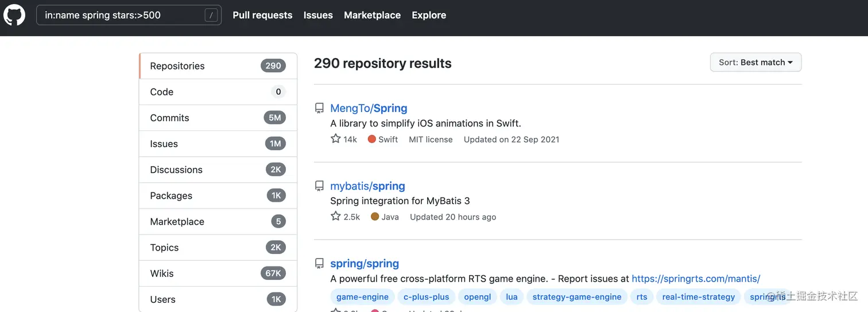The image size is (868, 312).
Task: Click the Swift language color dot
Action: pyautogui.click(x=371, y=139)
